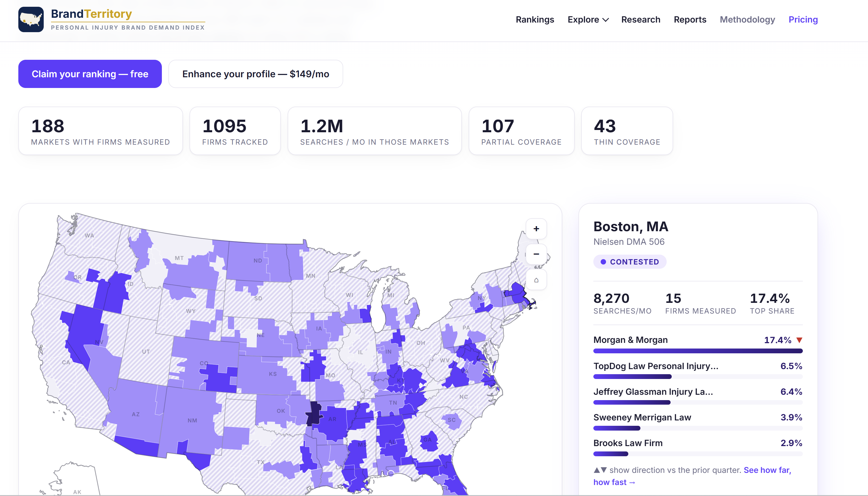The image size is (868, 496).
Task: Click the 188 Markets with firms measured card
Action: click(100, 131)
